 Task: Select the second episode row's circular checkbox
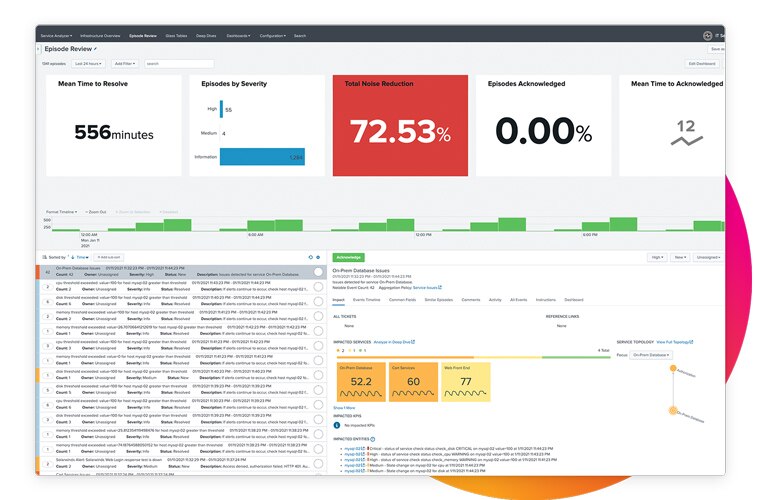coord(318,287)
